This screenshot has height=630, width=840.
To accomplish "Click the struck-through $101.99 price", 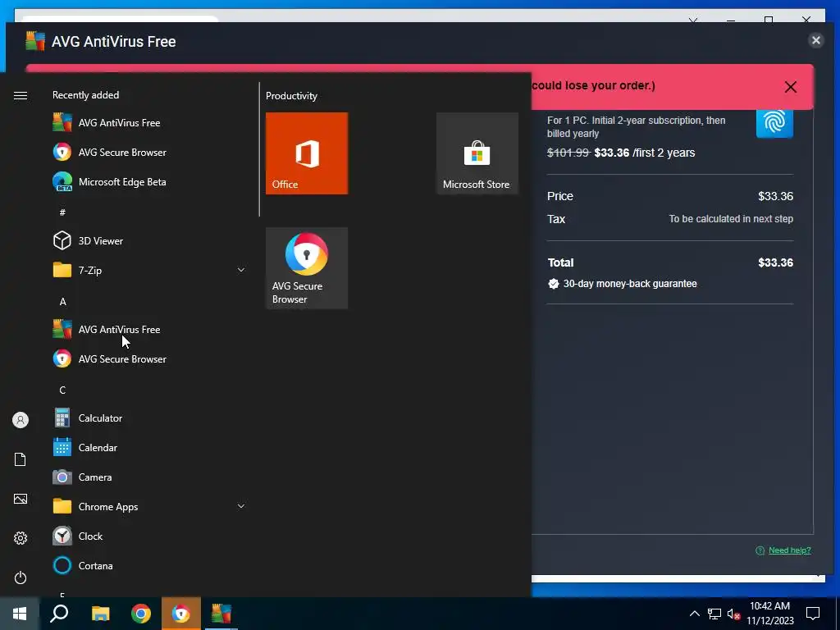I will point(568,153).
